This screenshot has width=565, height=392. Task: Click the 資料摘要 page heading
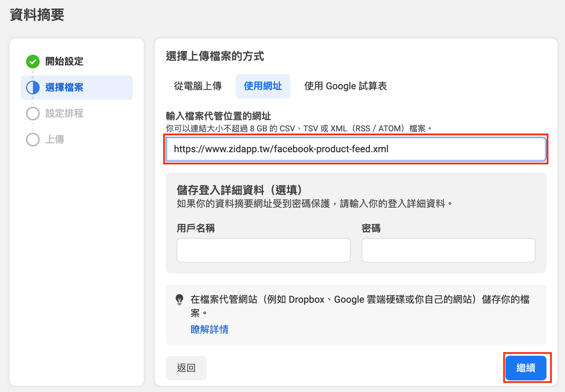tap(37, 15)
